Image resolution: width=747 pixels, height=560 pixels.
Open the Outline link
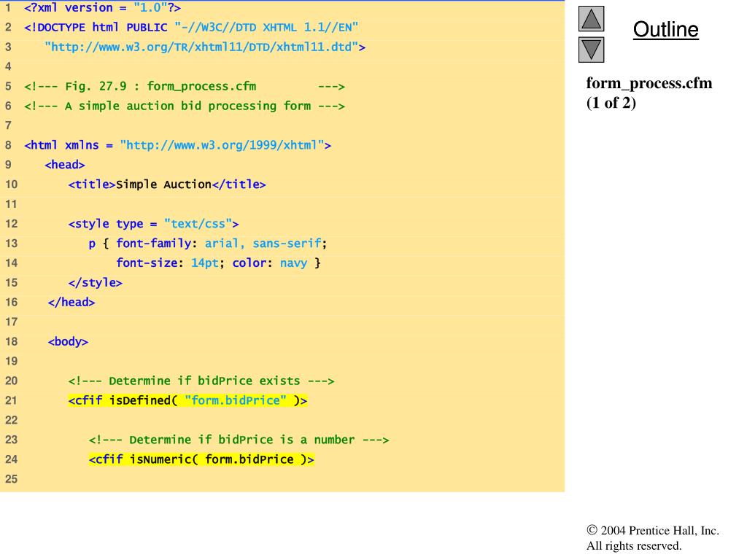click(665, 29)
